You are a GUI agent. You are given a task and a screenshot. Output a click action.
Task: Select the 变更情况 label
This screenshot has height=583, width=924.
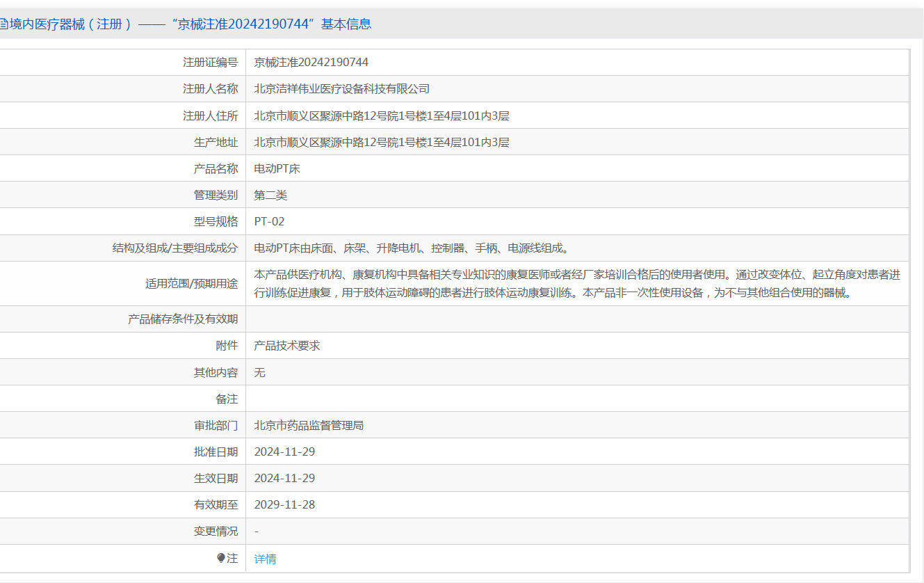216,531
